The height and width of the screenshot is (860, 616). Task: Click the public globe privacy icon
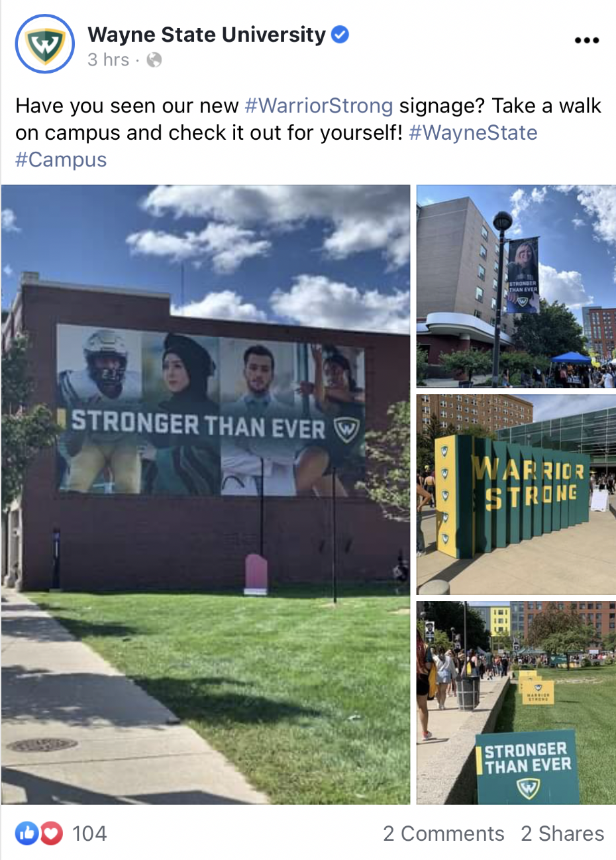tap(154, 60)
